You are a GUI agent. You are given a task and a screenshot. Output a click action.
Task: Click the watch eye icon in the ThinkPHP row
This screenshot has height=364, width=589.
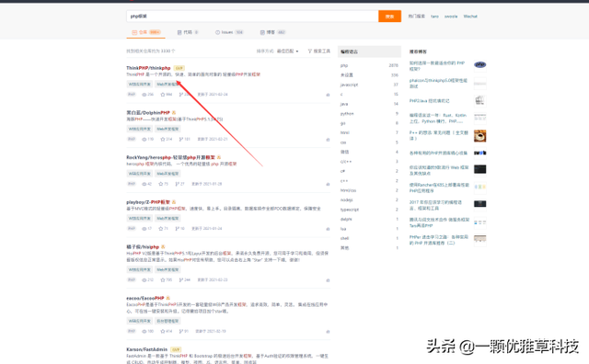(x=144, y=95)
